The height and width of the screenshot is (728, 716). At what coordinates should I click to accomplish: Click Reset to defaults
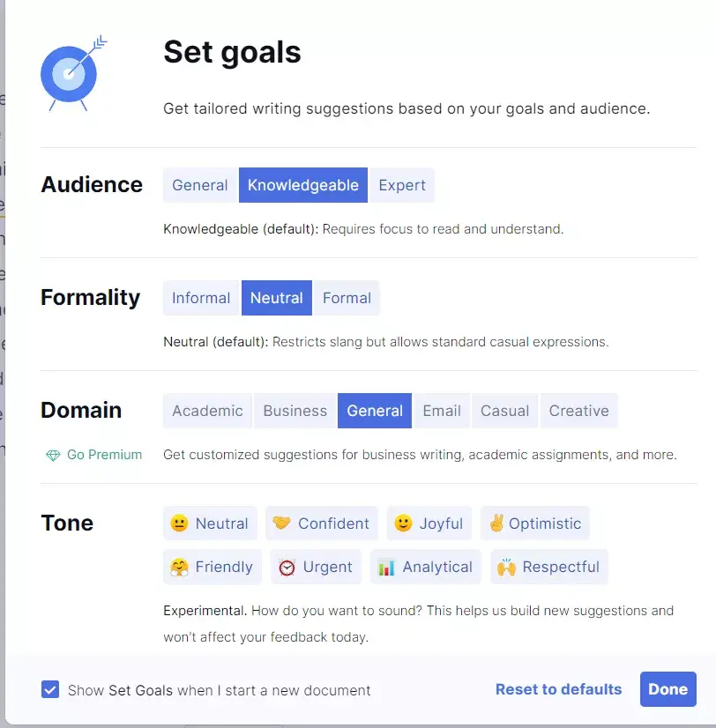click(x=558, y=689)
